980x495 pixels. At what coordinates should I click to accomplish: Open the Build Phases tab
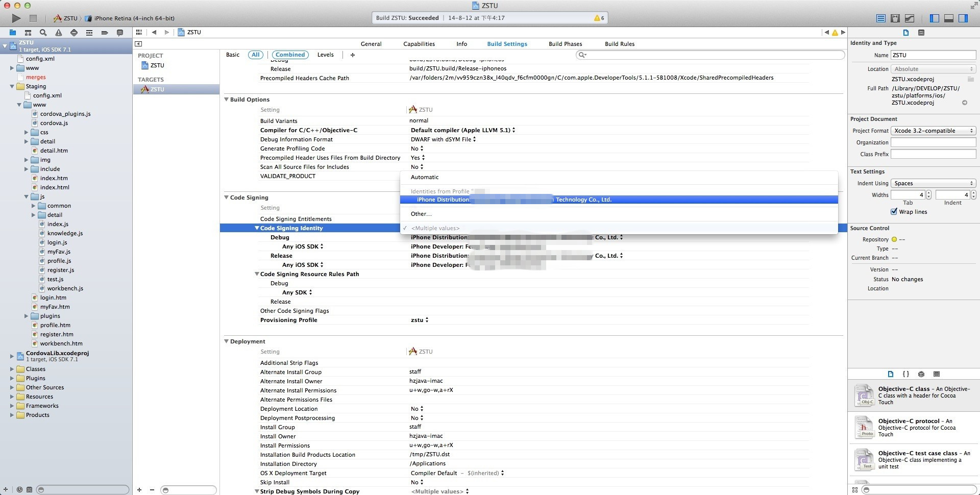(x=565, y=44)
